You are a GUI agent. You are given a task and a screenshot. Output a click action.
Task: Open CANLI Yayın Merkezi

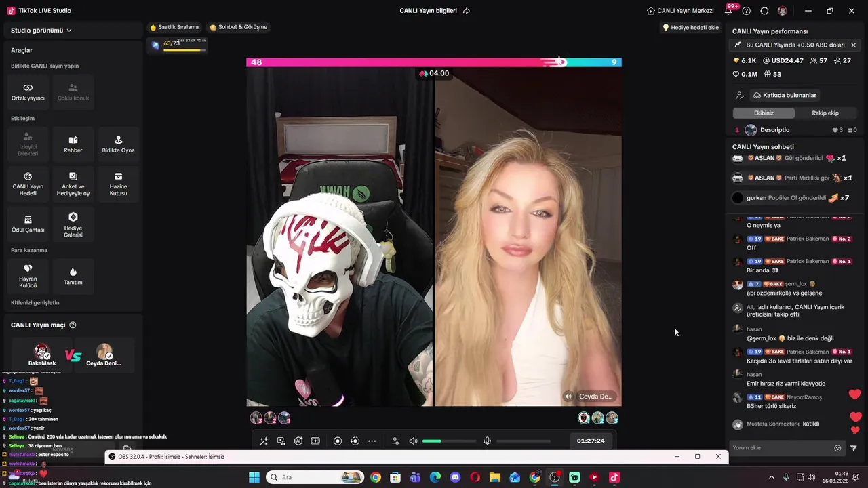pyautogui.click(x=680, y=11)
